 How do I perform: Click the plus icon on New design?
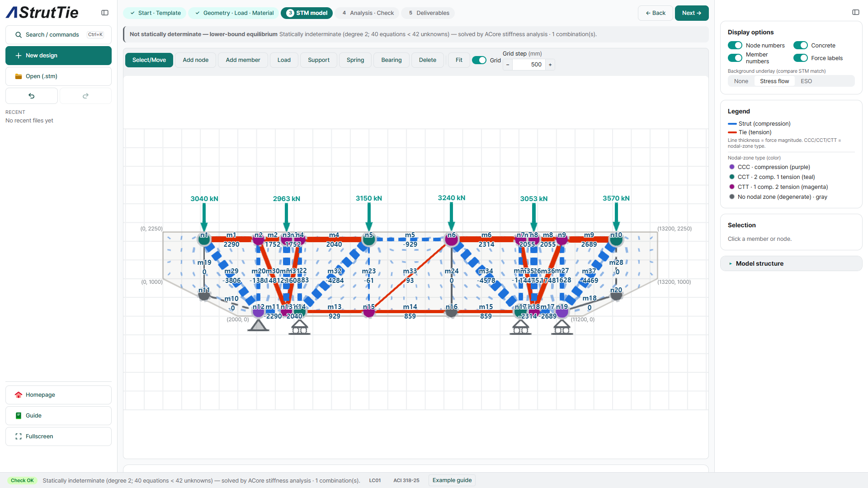coord(19,56)
